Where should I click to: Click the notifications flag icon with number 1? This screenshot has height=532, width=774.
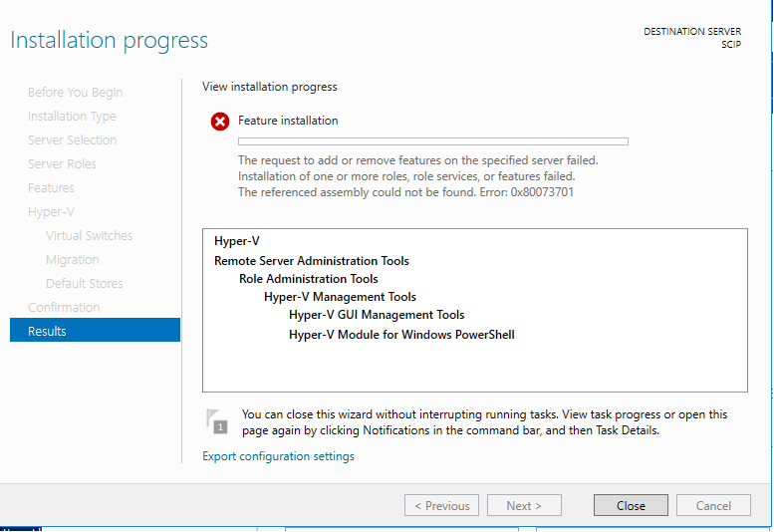click(217, 422)
